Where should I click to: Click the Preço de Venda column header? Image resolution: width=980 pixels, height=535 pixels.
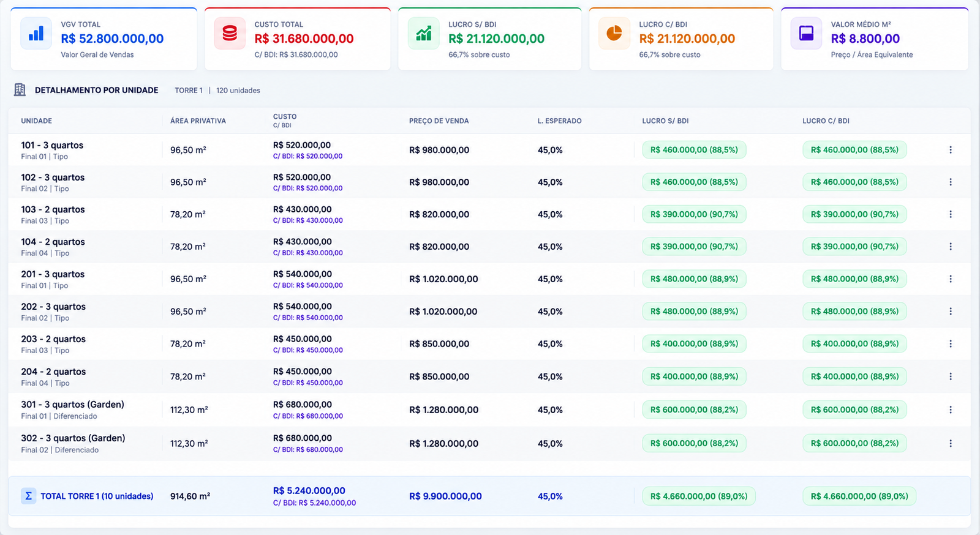(439, 121)
